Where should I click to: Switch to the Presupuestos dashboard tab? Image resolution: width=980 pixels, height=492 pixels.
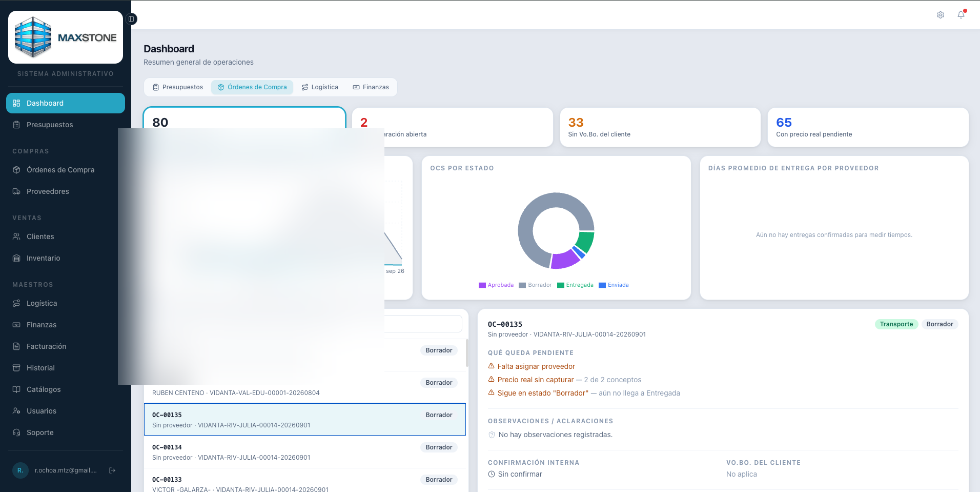[178, 87]
